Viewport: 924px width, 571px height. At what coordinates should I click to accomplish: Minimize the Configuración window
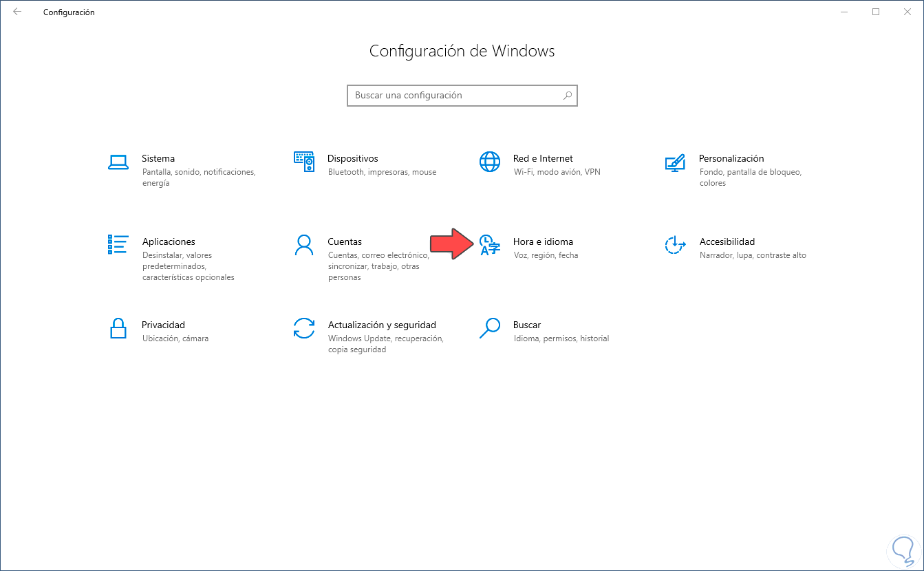pyautogui.click(x=844, y=12)
